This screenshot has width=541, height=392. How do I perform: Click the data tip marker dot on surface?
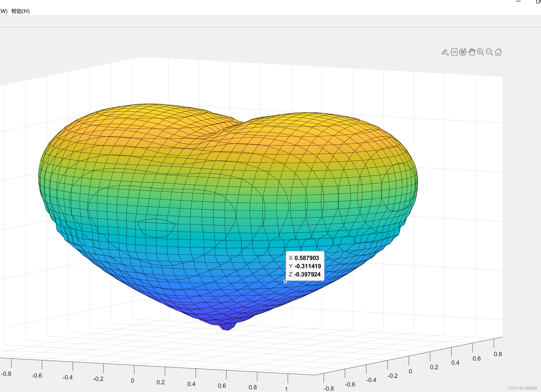[285, 281]
